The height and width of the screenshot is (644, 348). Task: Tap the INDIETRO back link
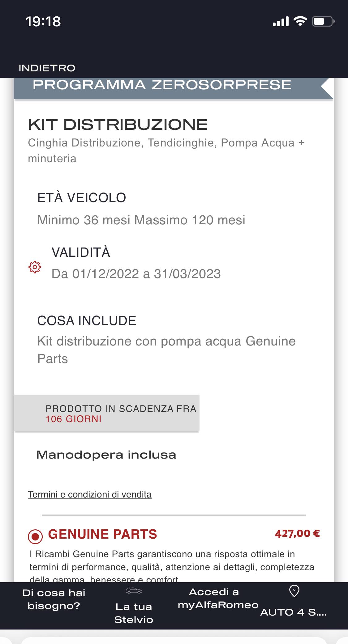coord(47,68)
